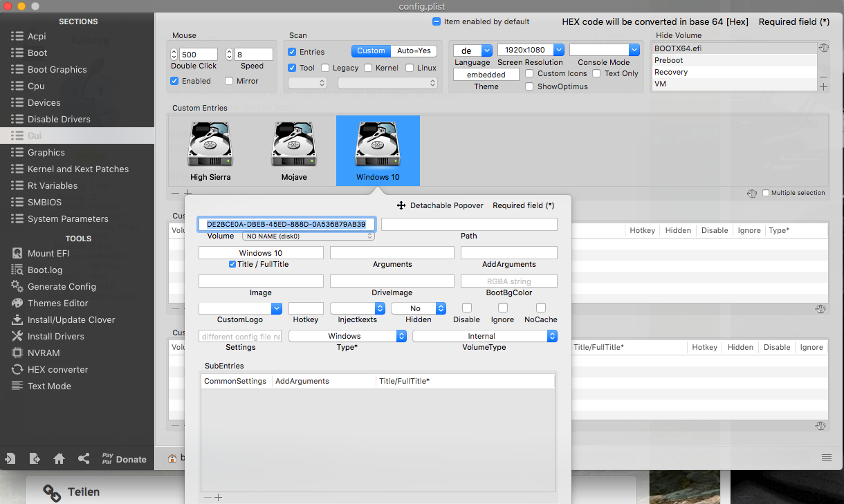Uncheck Title / FullTitle checkbox

232,265
